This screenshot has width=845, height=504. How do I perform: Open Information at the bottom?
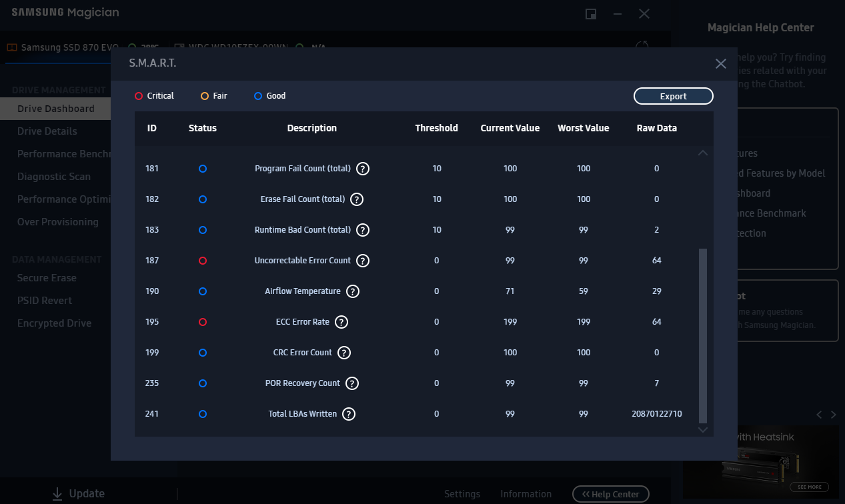coord(526,494)
